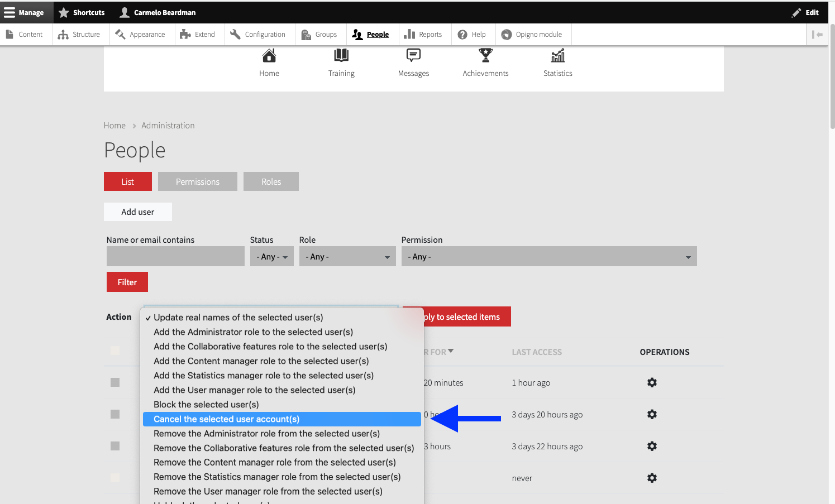Choose Remove the User manager role option

[x=282, y=492]
